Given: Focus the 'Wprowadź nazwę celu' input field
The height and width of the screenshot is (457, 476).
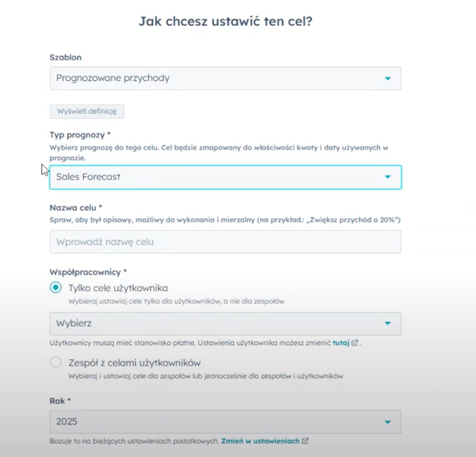Looking at the screenshot, I should 226,242.
